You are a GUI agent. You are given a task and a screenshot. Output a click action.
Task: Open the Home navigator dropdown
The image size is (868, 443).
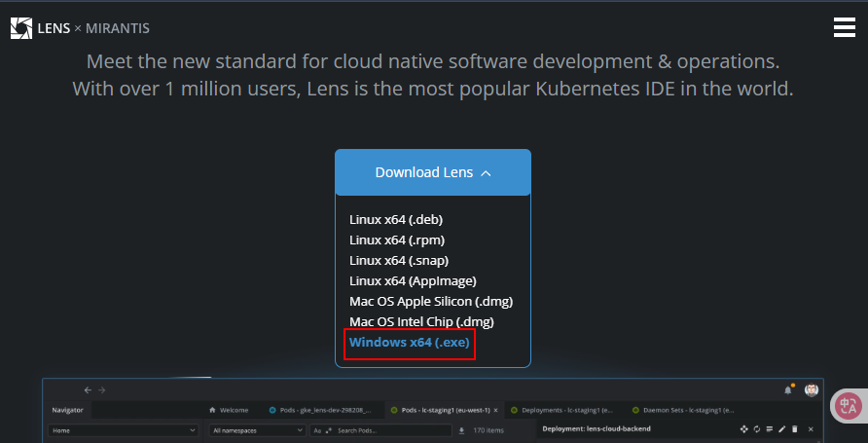tap(124, 430)
